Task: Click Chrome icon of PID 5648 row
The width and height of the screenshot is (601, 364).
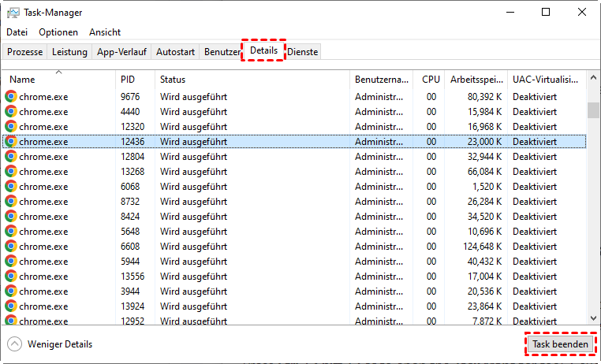Action: click(x=11, y=231)
